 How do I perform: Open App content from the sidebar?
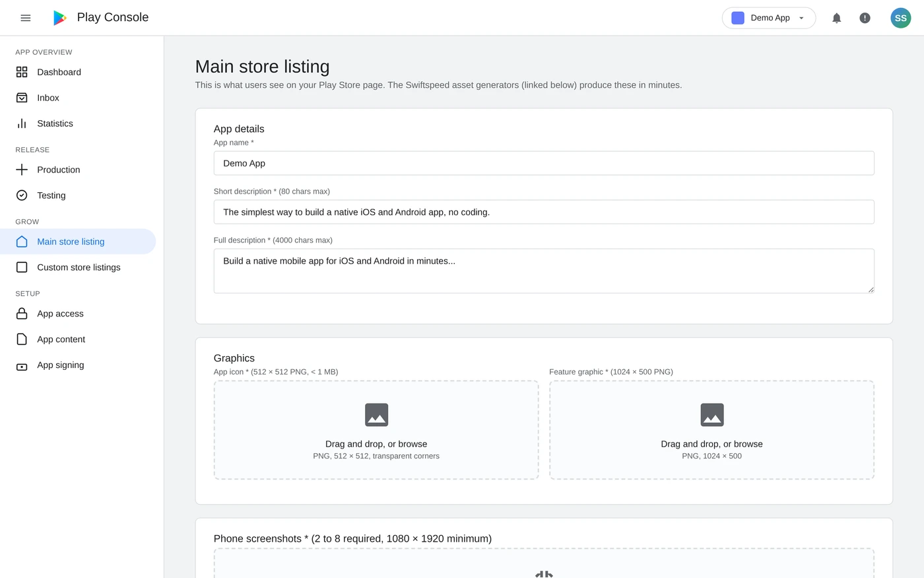[x=61, y=339]
